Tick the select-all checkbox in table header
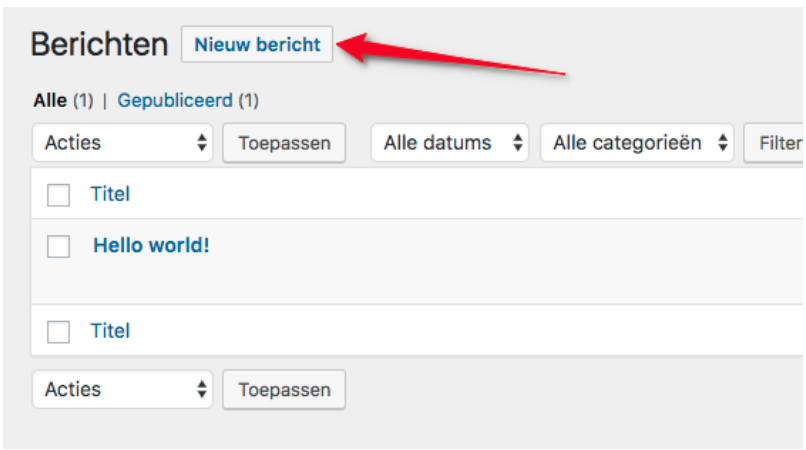The height and width of the screenshot is (450, 806). point(59,195)
